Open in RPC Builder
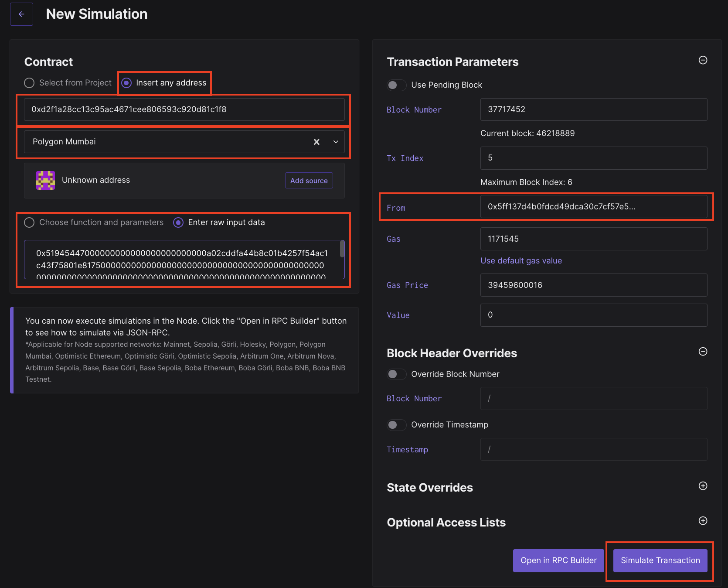The height and width of the screenshot is (588, 728). (558, 561)
